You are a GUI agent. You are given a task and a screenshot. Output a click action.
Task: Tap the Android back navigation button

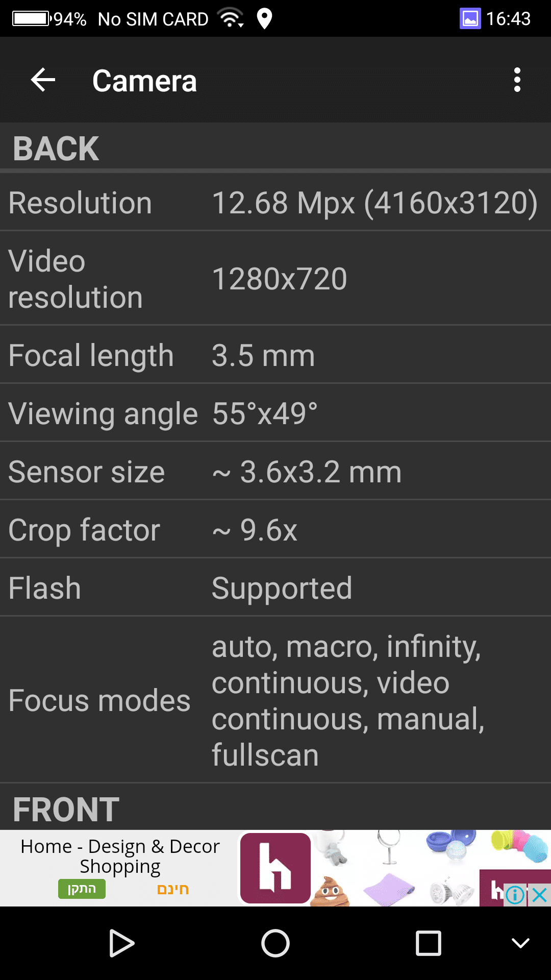[122, 943]
